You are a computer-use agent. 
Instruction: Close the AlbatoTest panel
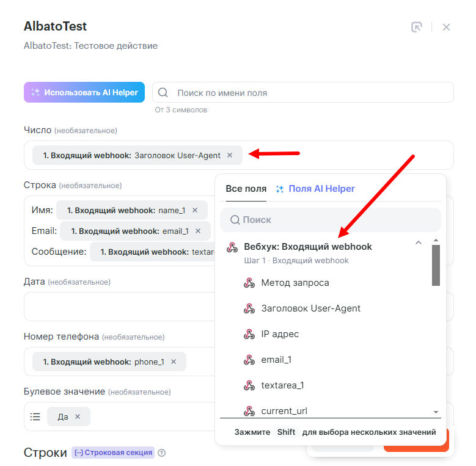(446, 27)
